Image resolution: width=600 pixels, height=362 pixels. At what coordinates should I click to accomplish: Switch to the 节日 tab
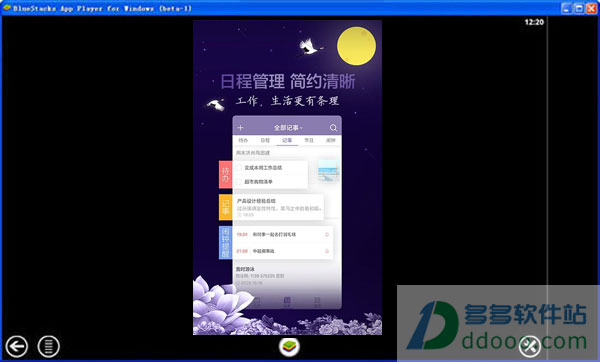tap(309, 140)
